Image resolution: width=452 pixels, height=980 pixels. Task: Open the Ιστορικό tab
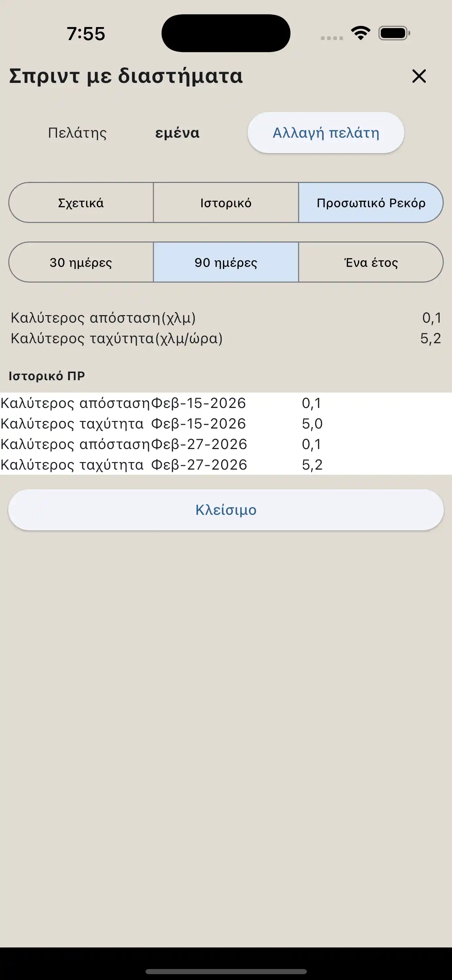tap(226, 203)
